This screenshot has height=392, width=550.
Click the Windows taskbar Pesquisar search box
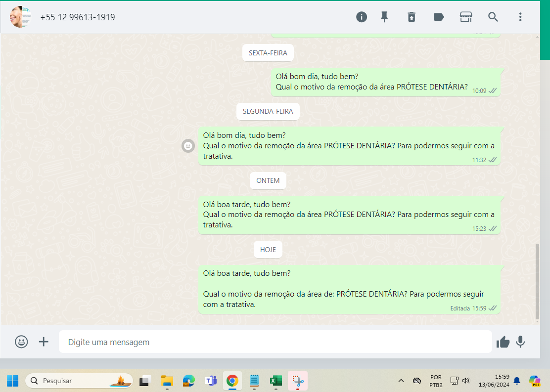[79, 381]
